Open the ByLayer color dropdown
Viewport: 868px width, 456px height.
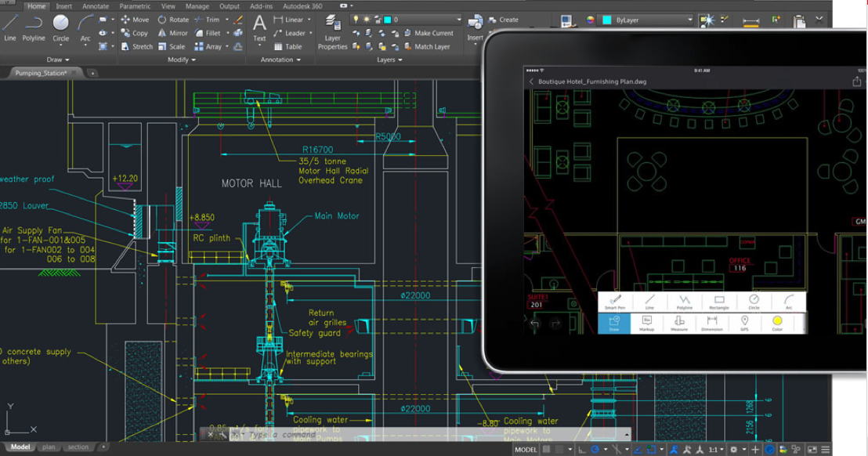pyautogui.click(x=690, y=20)
